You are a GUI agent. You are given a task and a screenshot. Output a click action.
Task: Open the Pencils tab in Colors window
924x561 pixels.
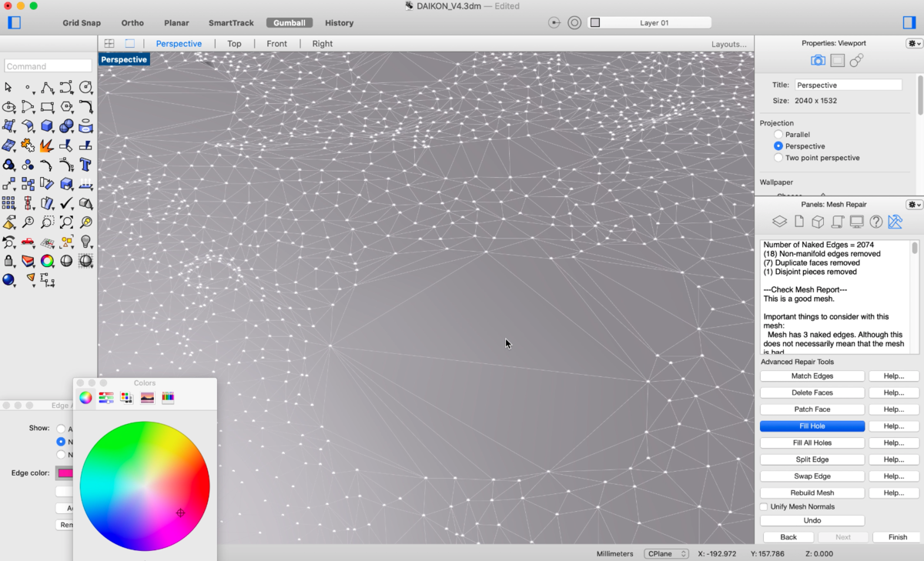pyautogui.click(x=168, y=398)
